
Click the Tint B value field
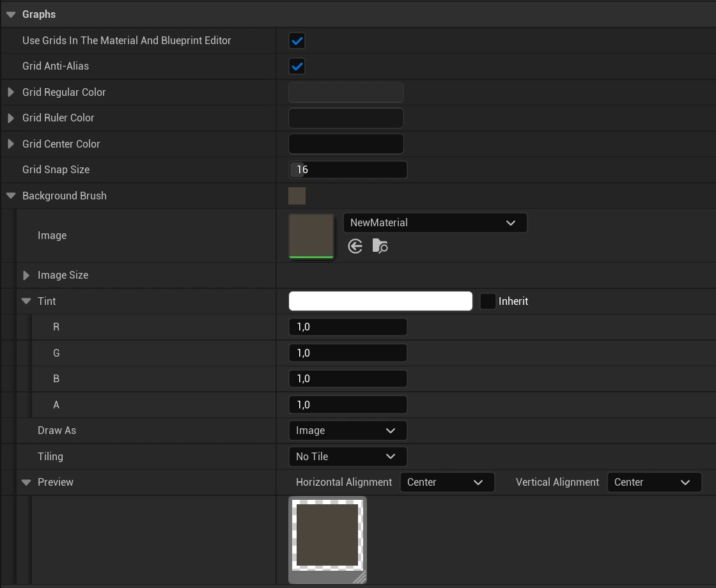coord(348,378)
